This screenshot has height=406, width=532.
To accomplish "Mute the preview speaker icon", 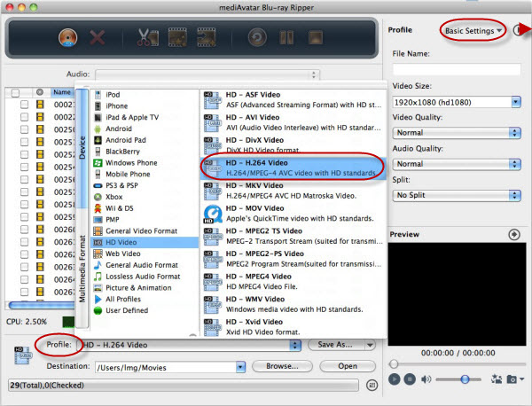I will [x=426, y=379].
